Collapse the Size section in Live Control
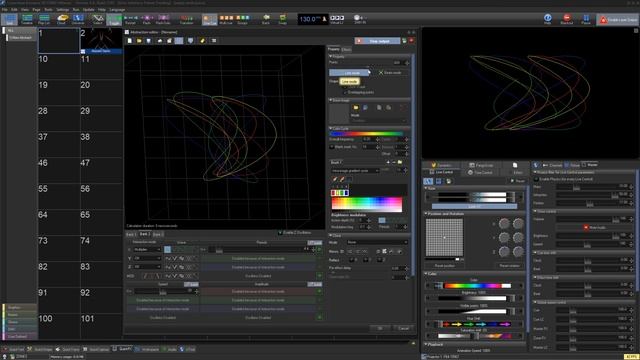Screen dimensions: 640x360 point(426,189)
